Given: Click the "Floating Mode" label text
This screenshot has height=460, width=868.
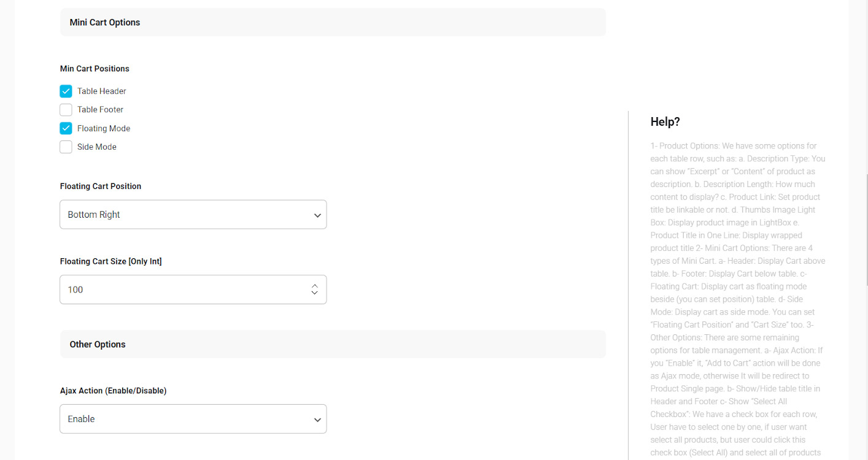Looking at the screenshot, I should [x=104, y=129].
